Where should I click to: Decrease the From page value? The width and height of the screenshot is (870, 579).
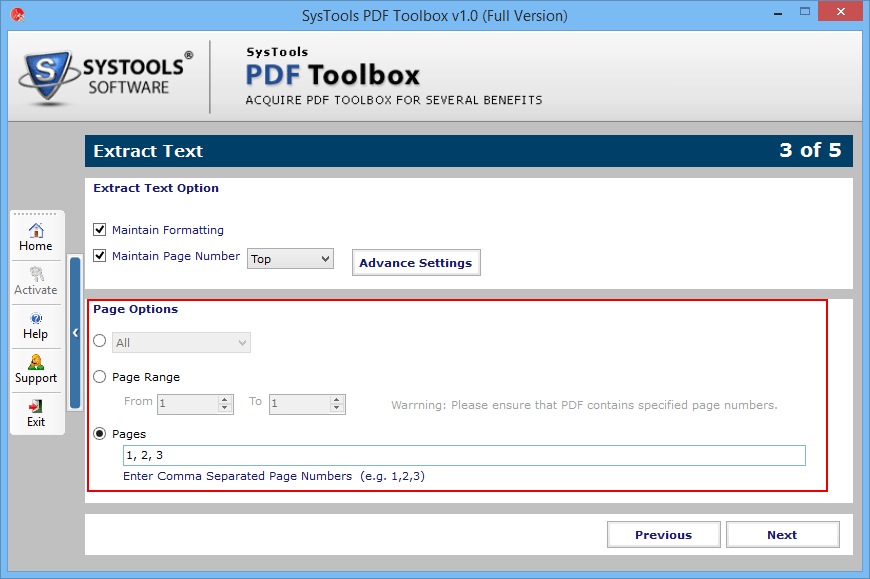[x=225, y=408]
